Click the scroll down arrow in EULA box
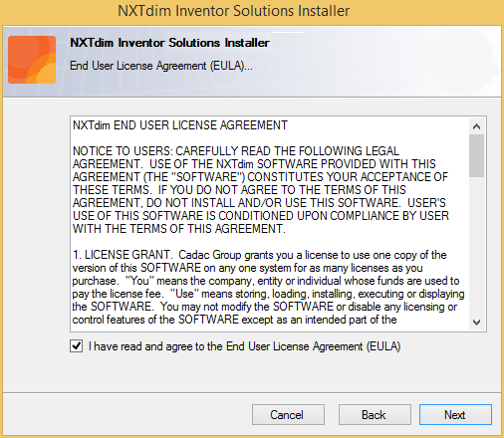 coord(477,323)
